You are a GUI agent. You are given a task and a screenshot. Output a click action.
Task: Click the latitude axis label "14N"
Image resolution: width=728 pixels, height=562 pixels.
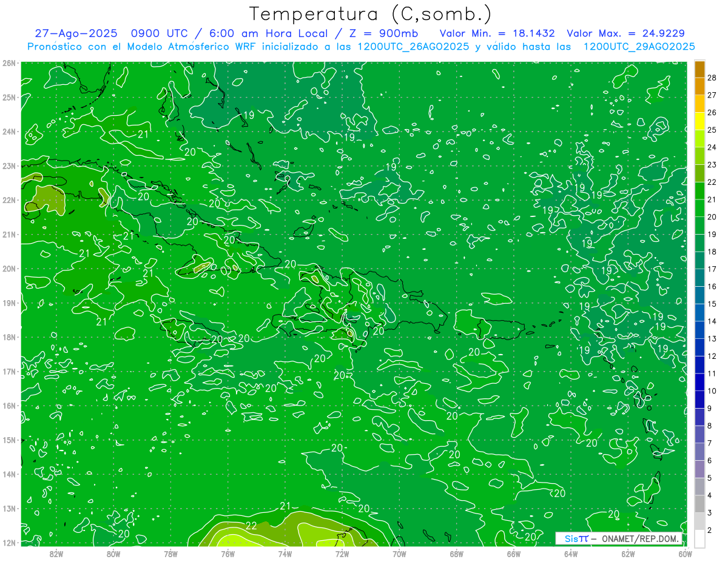coord(9,474)
